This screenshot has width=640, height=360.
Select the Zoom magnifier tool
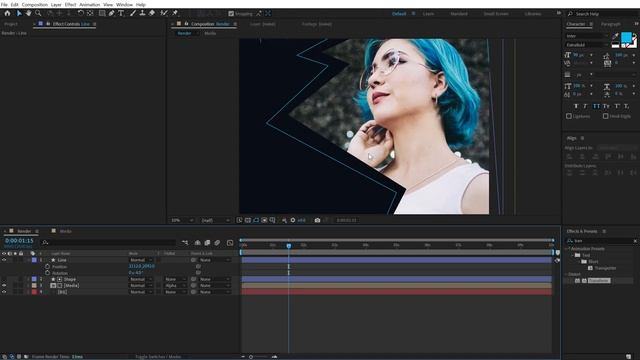(x=38, y=13)
